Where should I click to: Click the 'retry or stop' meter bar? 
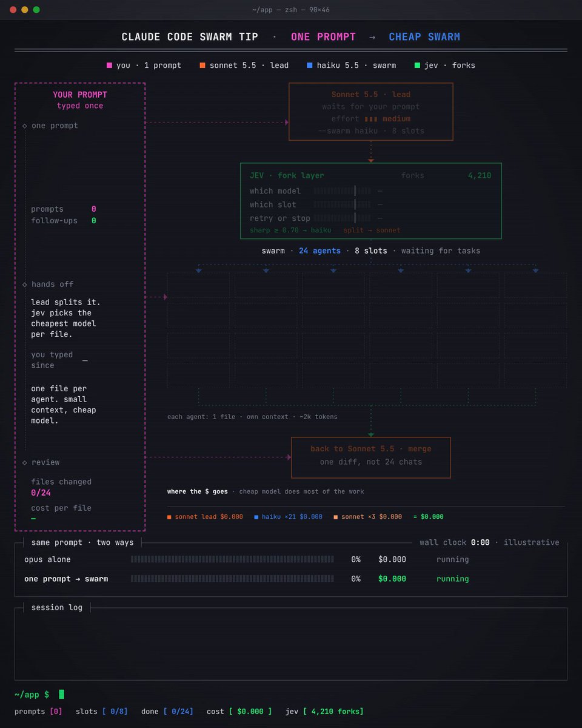(343, 218)
